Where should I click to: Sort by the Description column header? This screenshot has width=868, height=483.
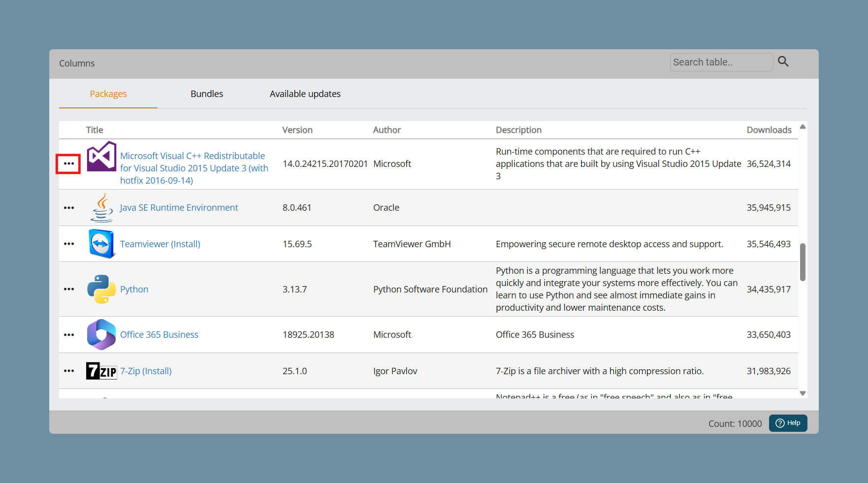[518, 129]
